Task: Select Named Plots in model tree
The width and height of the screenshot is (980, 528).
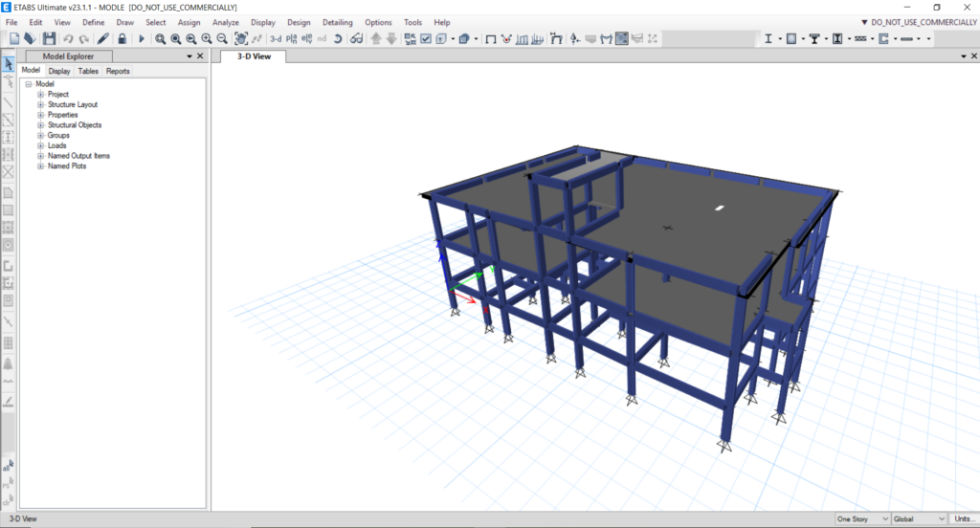Action: pos(67,166)
